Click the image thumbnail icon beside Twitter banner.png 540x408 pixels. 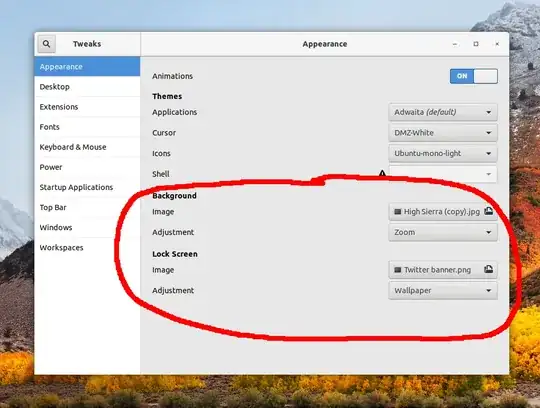point(397,270)
